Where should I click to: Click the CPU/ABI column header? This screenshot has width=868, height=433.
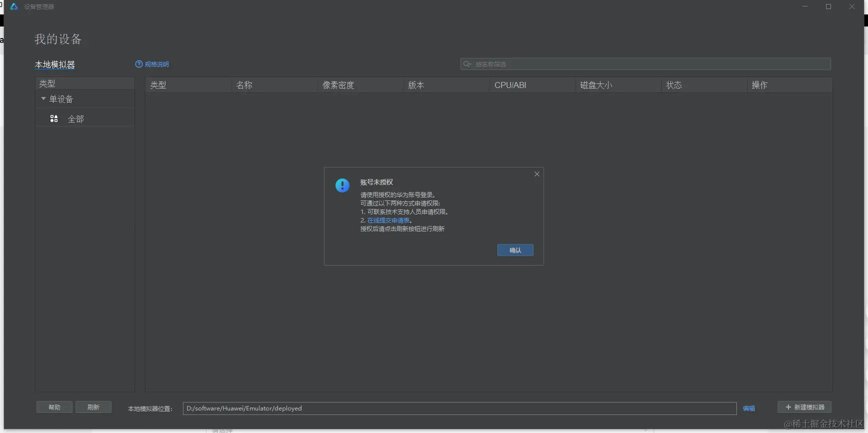coord(532,85)
